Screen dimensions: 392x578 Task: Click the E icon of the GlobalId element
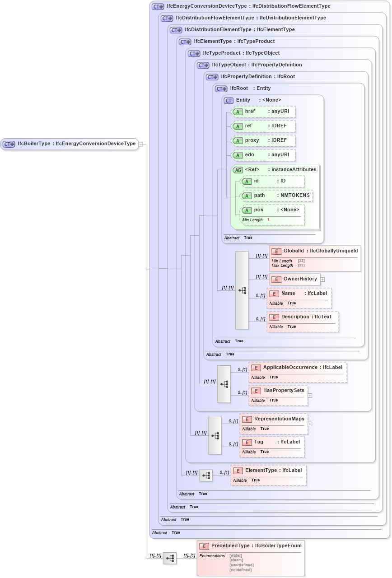pos(275,251)
